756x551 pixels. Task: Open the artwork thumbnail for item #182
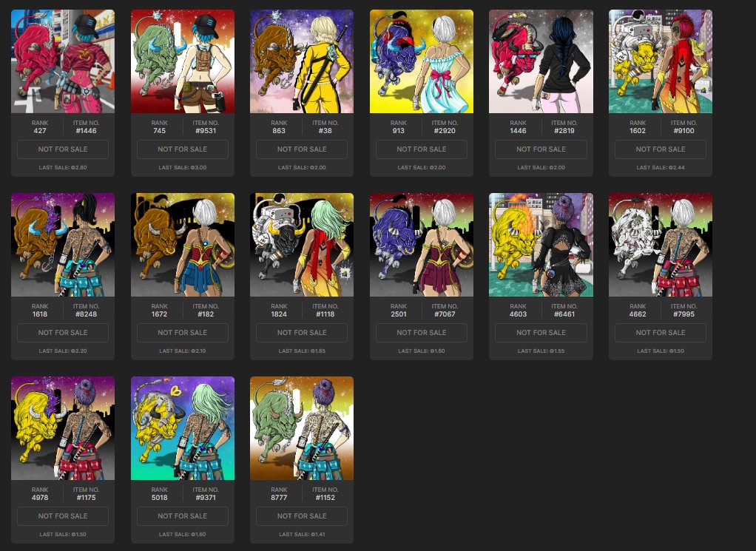[x=183, y=245]
